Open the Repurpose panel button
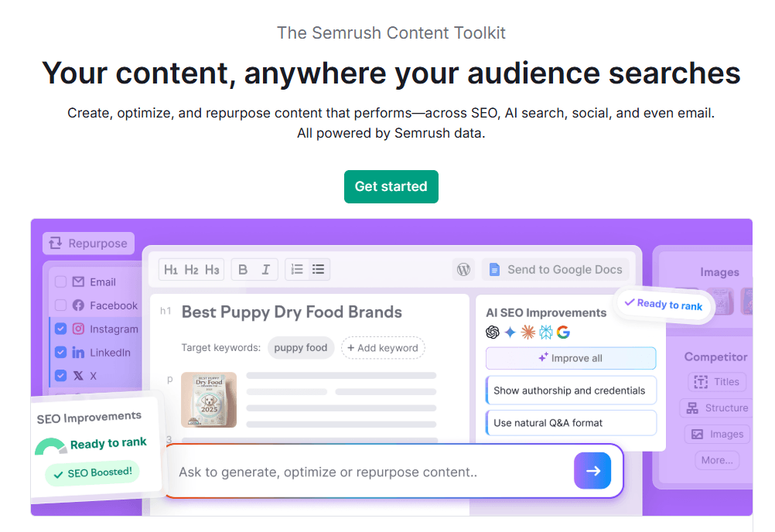Screen dimensions: 775x532 [88, 244]
